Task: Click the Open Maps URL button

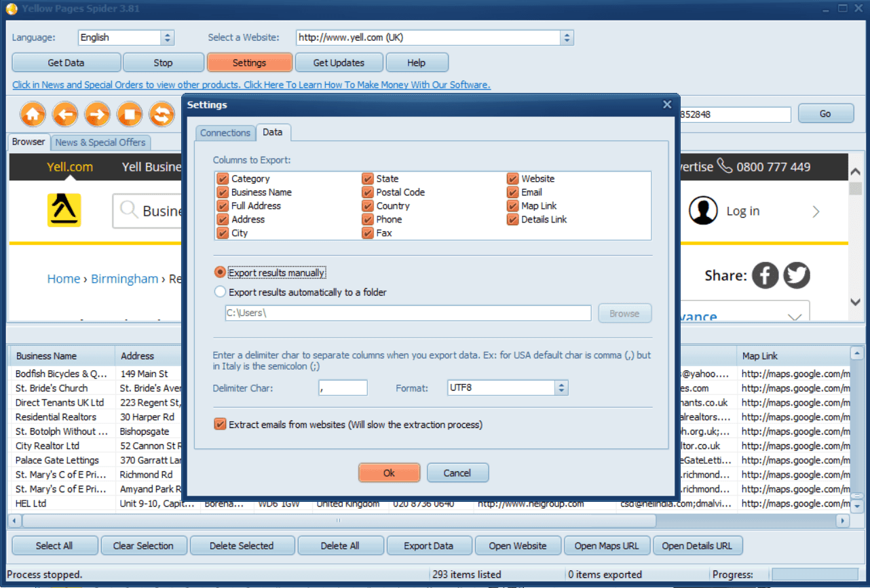Action: coord(607,545)
